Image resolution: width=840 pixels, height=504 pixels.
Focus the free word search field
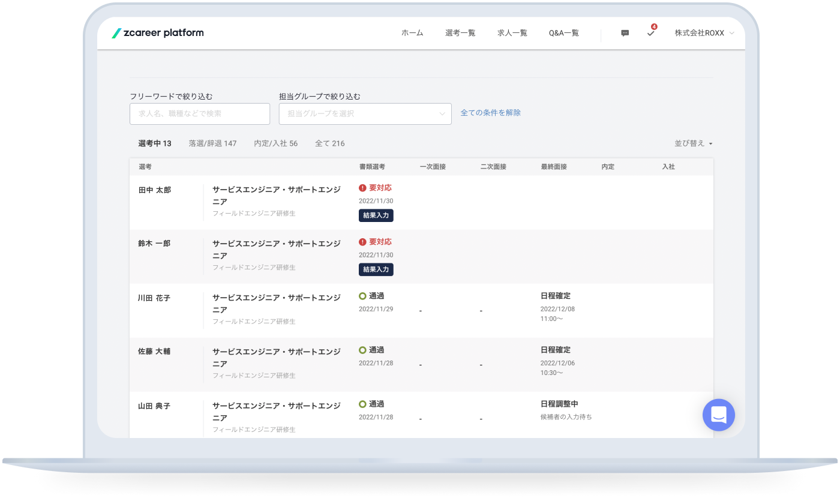point(200,114)
